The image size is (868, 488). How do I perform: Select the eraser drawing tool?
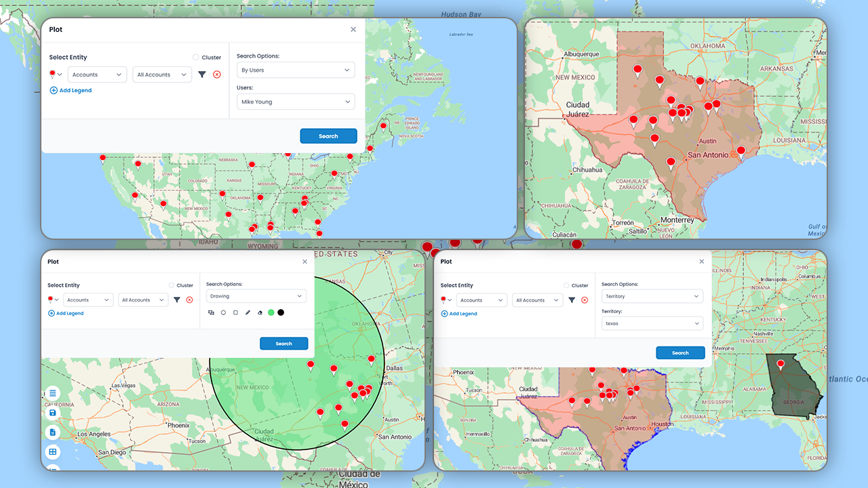(x=260, y=312)
